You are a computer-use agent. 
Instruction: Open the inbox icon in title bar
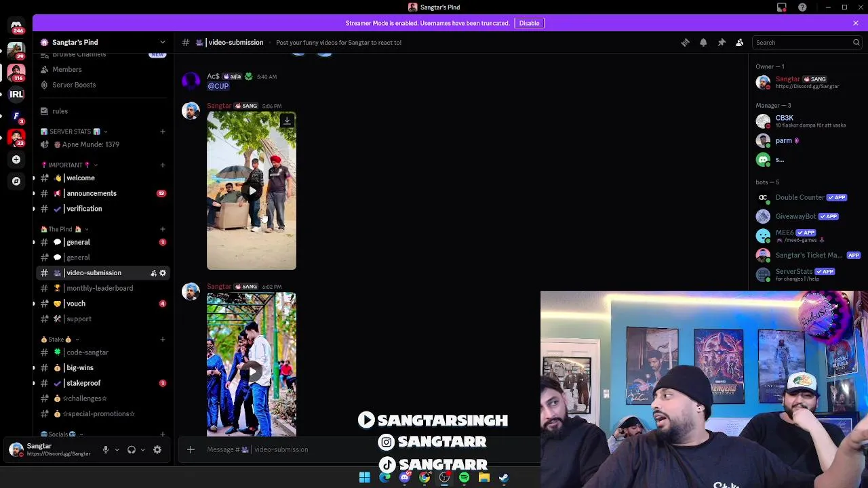(782, 7)
